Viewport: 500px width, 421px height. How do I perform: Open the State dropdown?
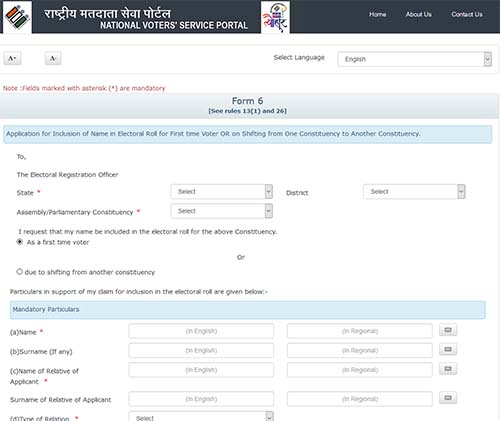click(x=222, y=192)
